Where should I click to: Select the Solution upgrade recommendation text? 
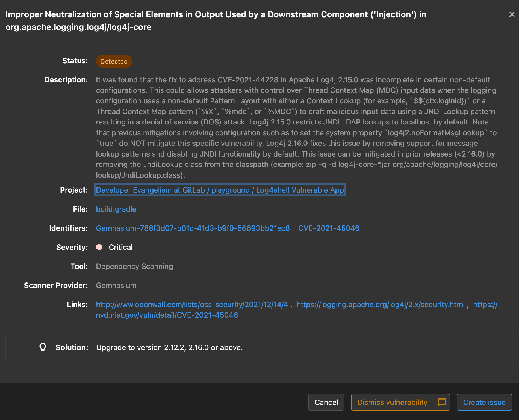(x=169, y=347)
